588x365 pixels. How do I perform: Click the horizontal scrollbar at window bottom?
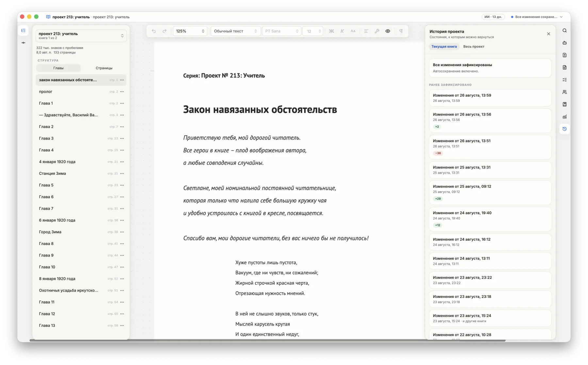point(267,340)
